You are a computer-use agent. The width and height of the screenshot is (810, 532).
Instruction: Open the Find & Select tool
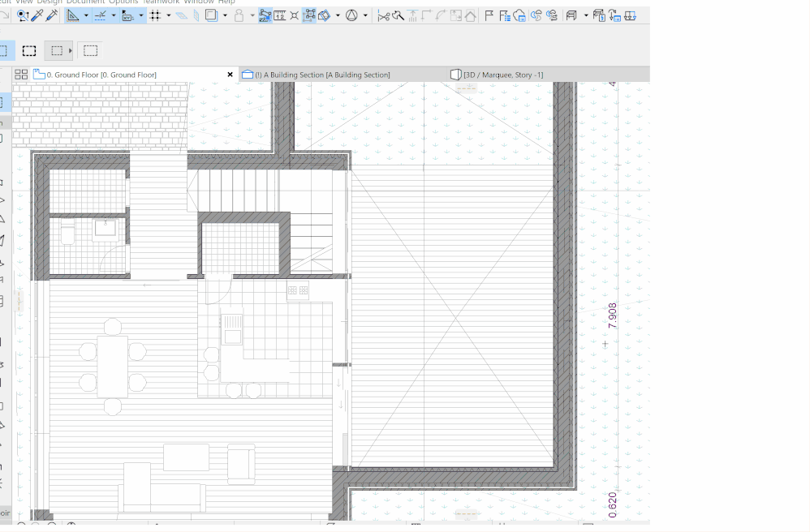[23, 16]
